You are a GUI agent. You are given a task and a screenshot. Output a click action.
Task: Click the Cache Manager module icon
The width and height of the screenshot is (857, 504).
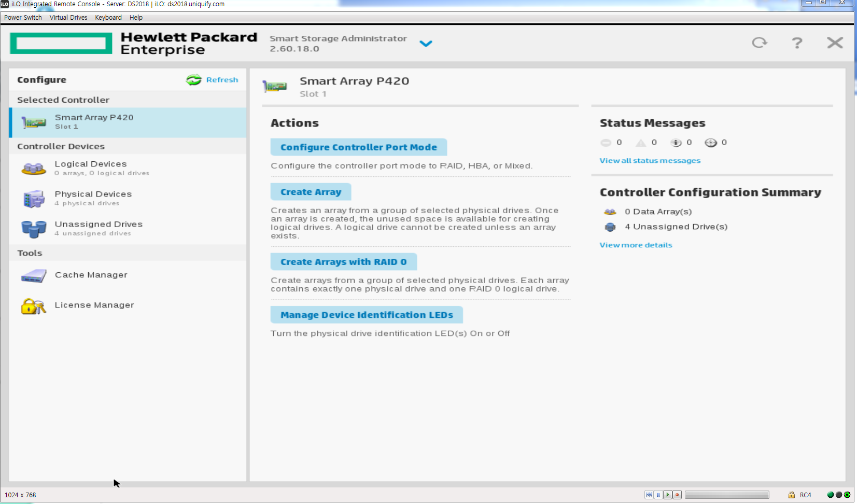pos(34,276)
